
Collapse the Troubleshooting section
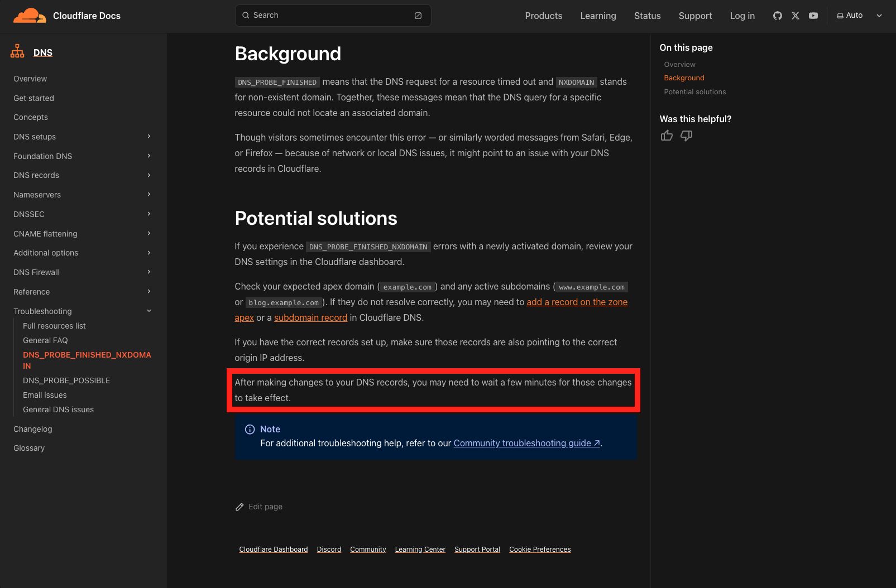pyautogui.click(x=149, y=311)
